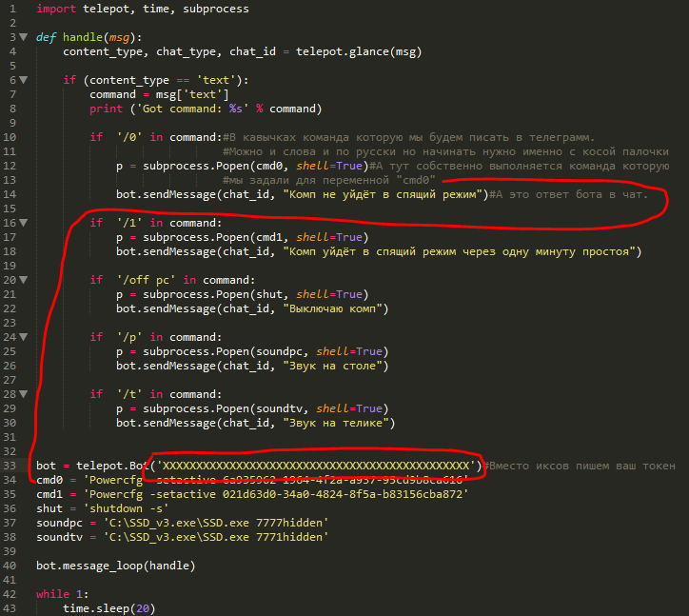689x616 pixels.
Task: Fold the '/p' command block arrow on line 24
Action: [x=23, y=337]
